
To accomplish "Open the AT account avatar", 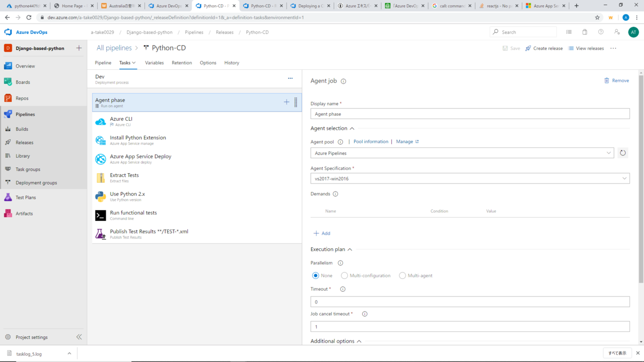I will click(633, 32).
